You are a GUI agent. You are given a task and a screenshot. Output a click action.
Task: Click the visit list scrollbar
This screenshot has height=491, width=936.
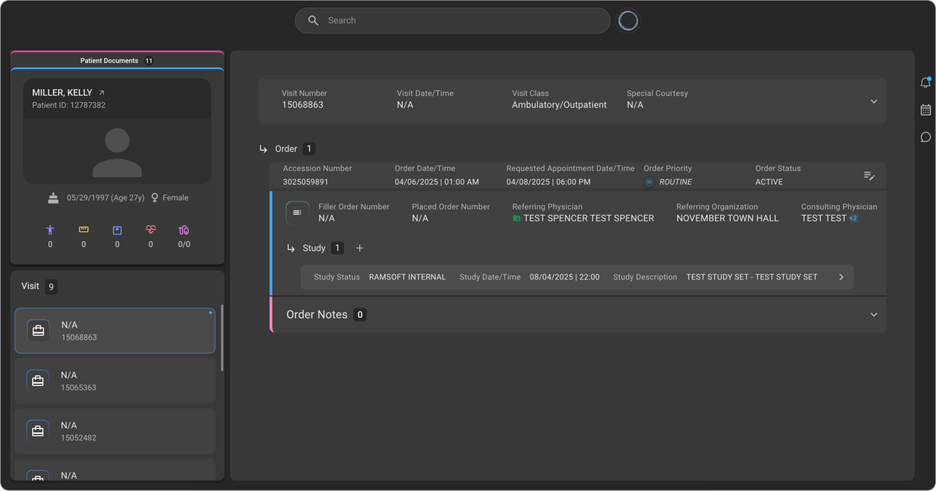[221, 340]
